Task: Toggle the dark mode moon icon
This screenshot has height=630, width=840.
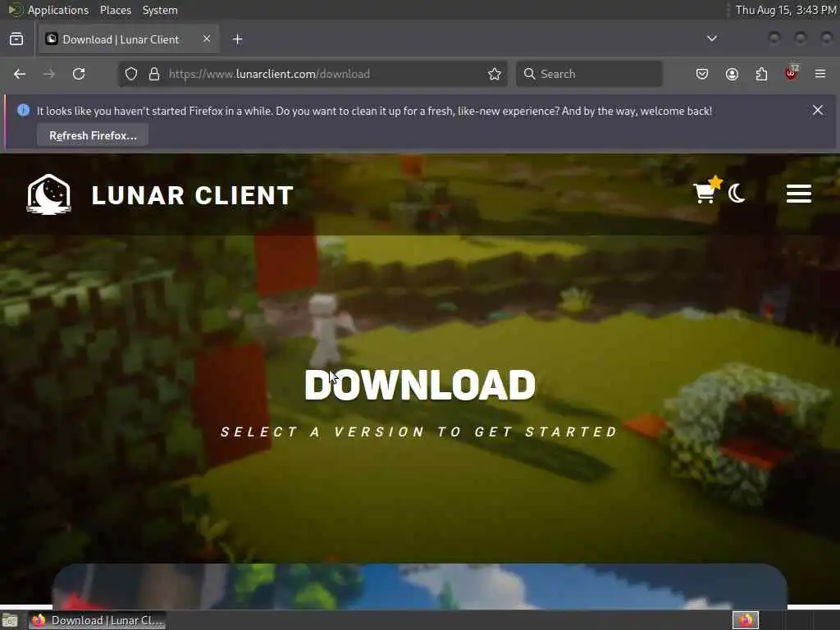Action: [x=737, y=194]
